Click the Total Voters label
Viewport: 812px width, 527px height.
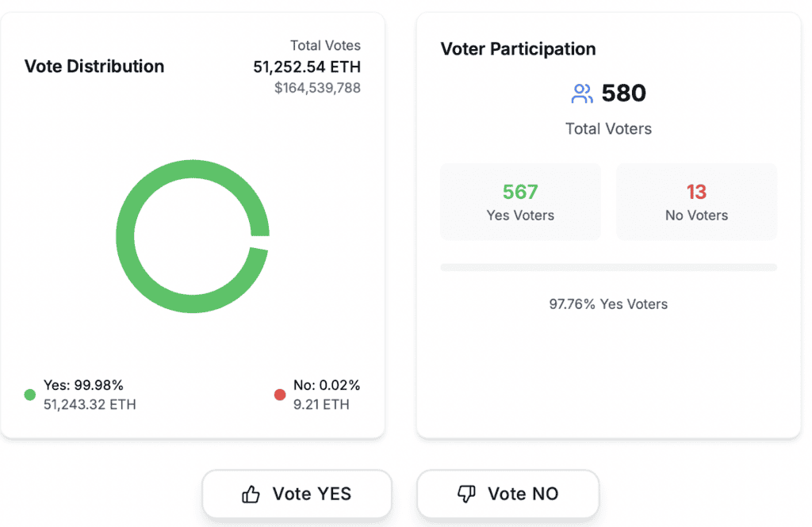coord(608,128)
